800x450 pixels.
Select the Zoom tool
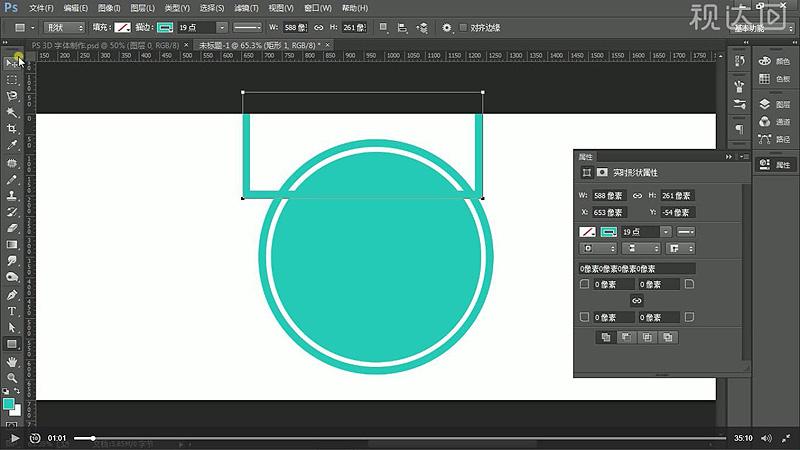click(11, 378)
